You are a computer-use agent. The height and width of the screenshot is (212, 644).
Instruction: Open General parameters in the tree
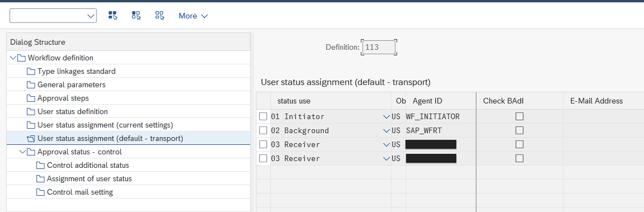71,85
